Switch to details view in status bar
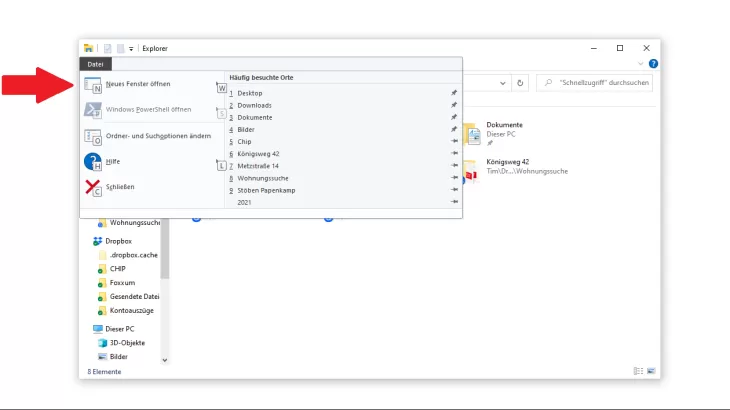This screenshot has width=730, height=410. (638, 371)
